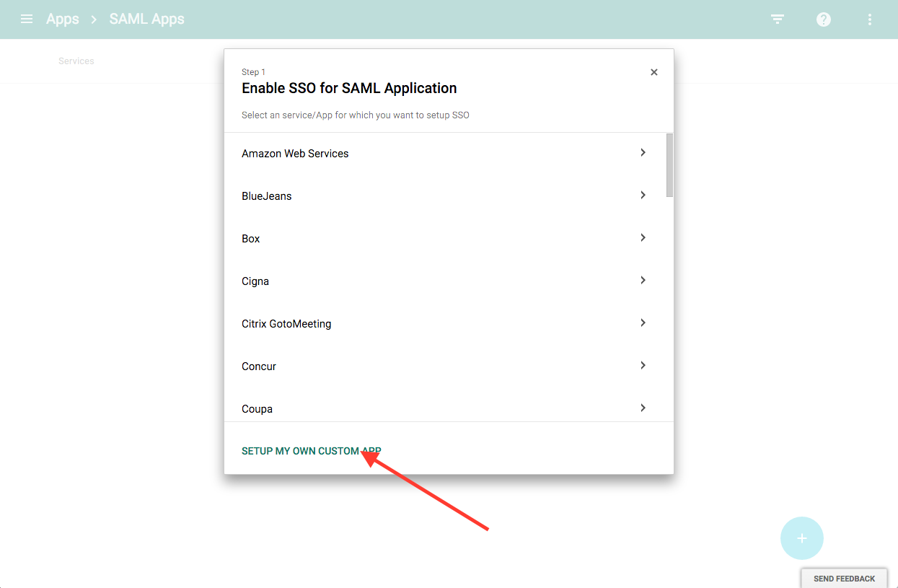This screenshot has height=588, width=898.
Task: Expand Cigna row chevron
Action: coord(643,280)
